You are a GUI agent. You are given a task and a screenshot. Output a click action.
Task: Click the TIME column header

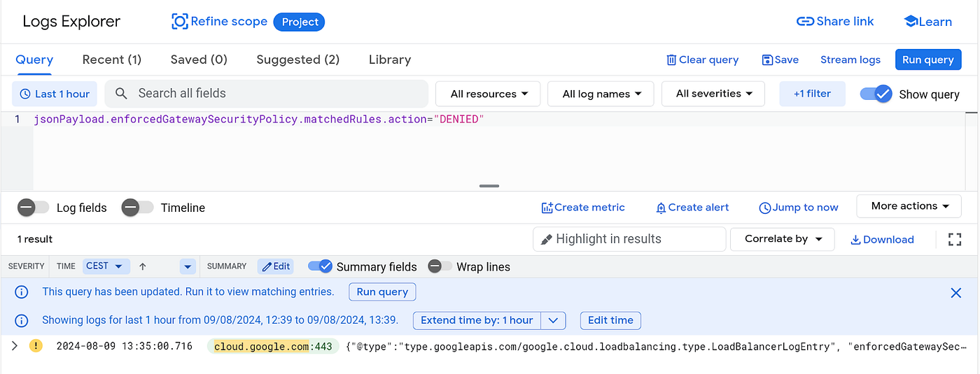coord(66,266)
